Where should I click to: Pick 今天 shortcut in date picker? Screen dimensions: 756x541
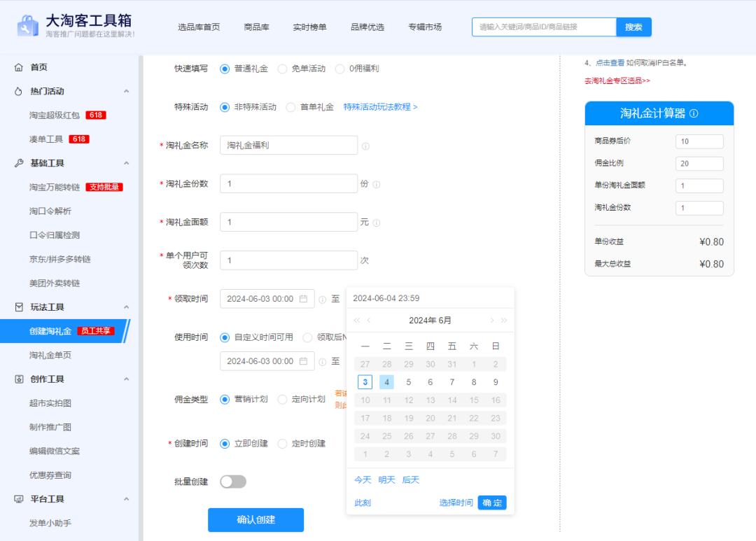(x=363, y=480)
